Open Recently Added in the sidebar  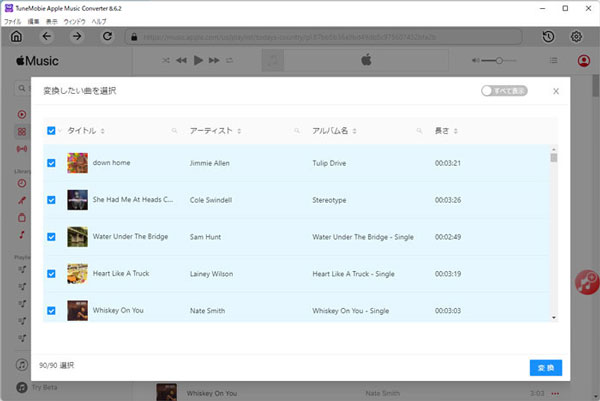(x=22, y=183)
